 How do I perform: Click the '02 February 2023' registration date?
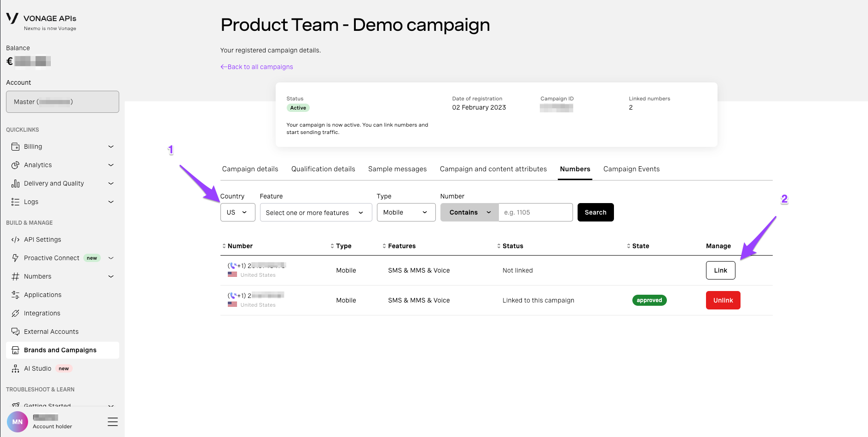479,107
